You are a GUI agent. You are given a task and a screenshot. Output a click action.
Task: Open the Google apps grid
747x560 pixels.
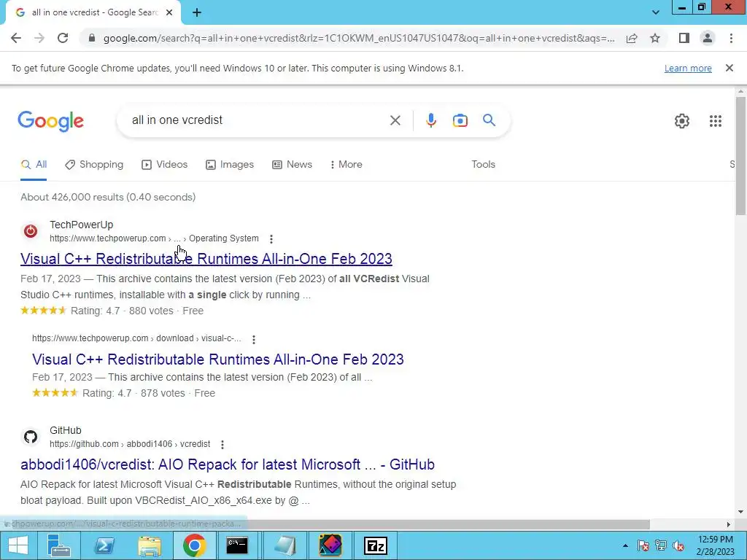click(x=716, y=121)
